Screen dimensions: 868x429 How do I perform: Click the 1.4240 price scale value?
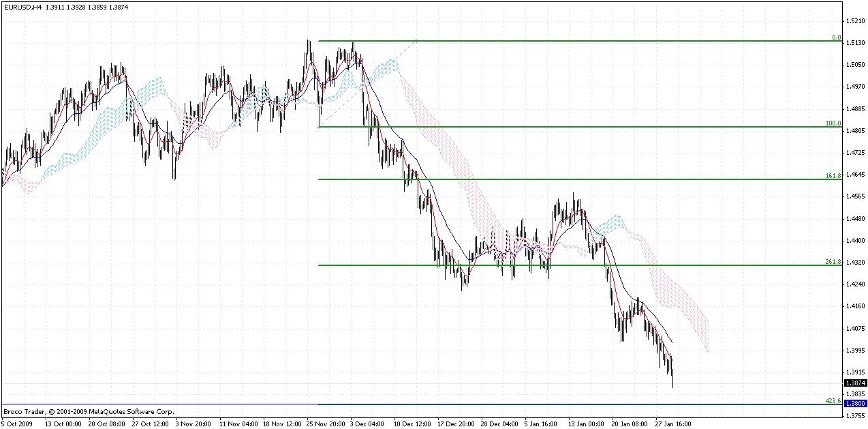tap(856, 285)
